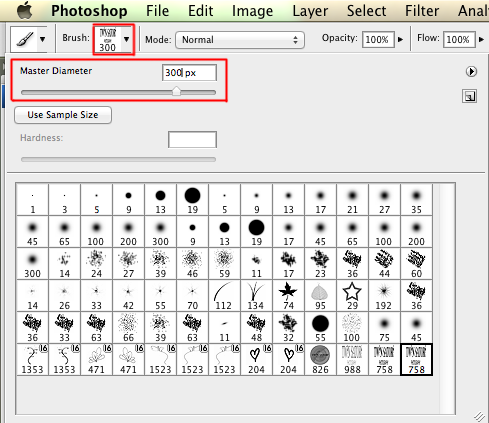Open the blending Mode dropdown set to Normal
489x423 pixels.
click(240, 40)
